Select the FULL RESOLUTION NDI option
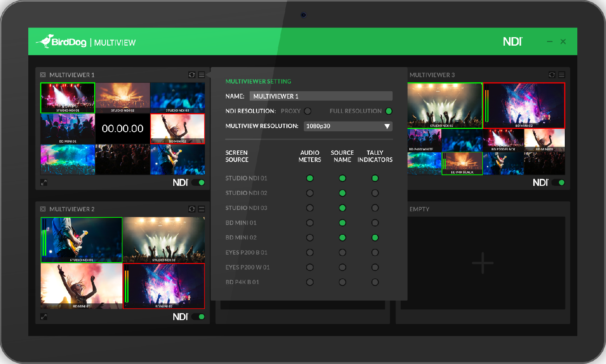 coord(389,111)
